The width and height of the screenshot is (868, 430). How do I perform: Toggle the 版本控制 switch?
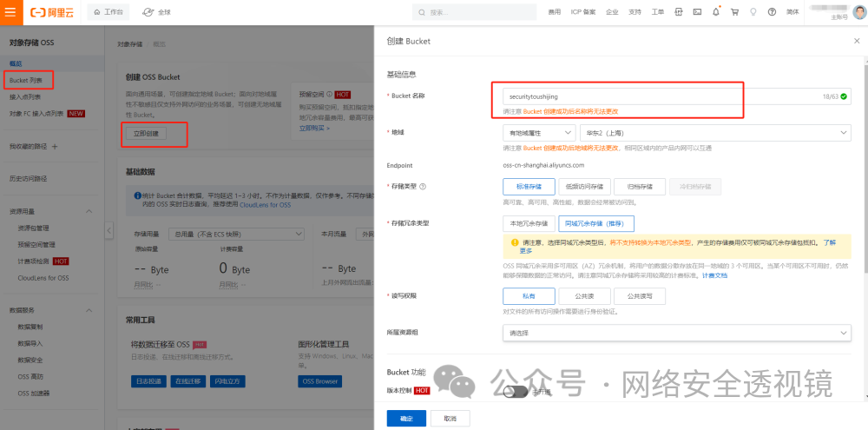(516, 391)
